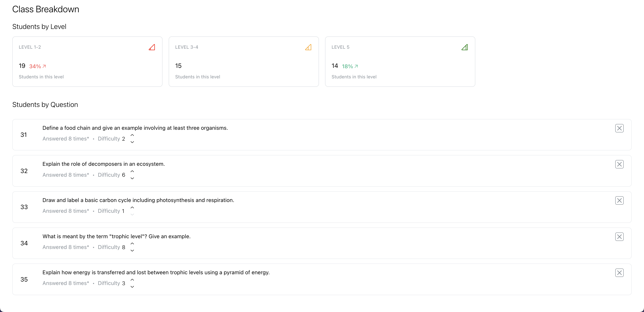The image size is (644, 312).
Task: Increase difficulty for question 31
Action: tap(132, 135)
